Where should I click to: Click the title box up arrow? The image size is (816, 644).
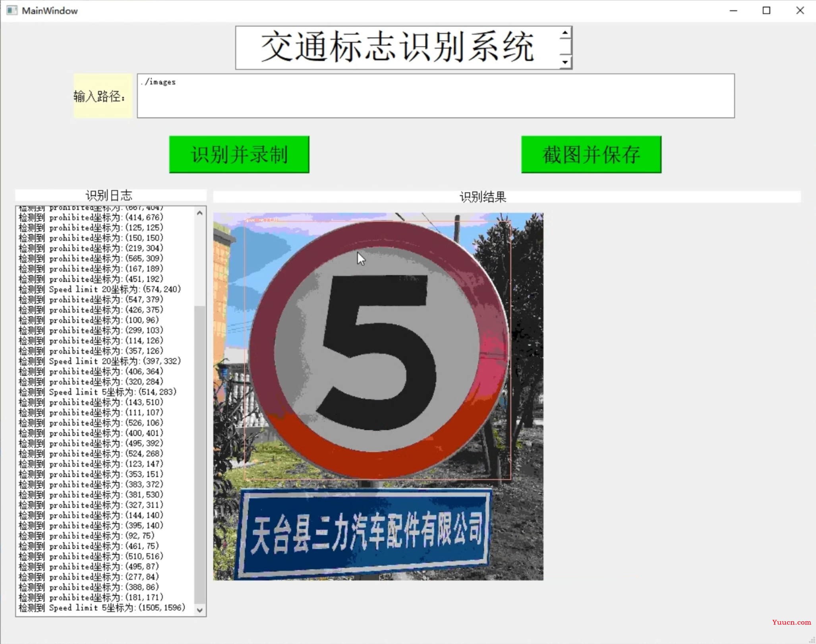tap(565, 33)
